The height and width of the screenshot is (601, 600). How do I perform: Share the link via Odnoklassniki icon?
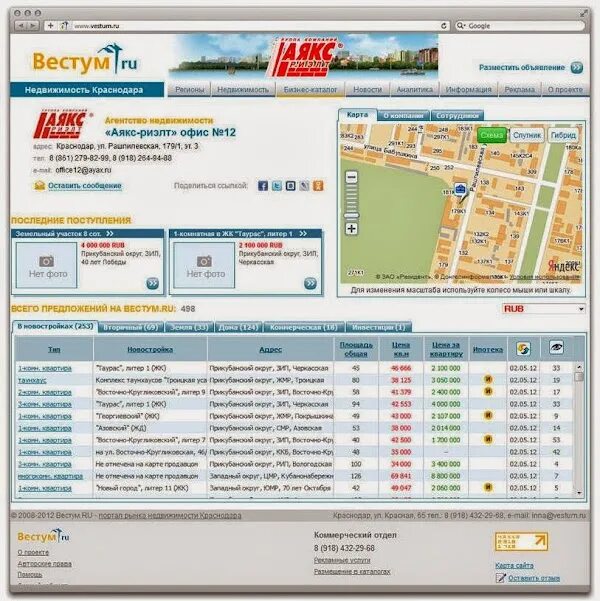tap(318, 186)
